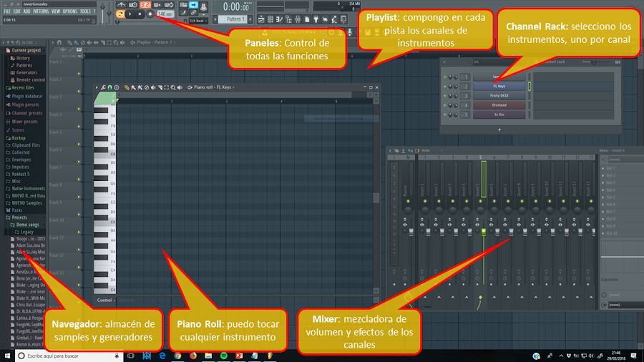Click the link note to controller icon
The width and height of the screenshot is (644, 362).
pyautogui.click(x=193, y=12)
